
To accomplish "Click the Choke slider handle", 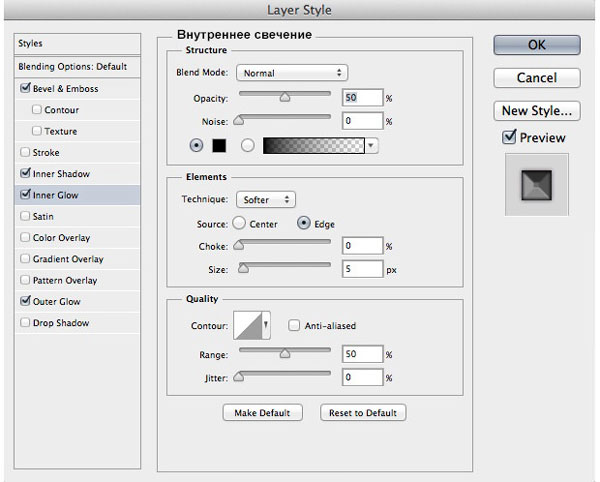I will tap(239, 245).
